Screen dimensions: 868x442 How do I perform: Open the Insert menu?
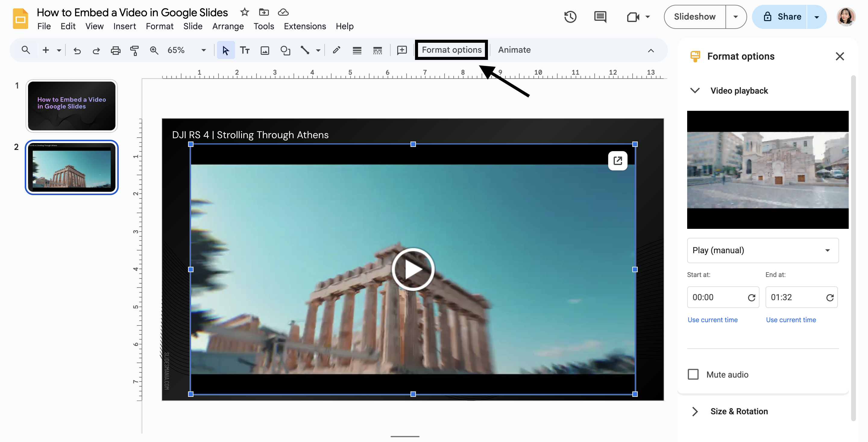[124, 26]
